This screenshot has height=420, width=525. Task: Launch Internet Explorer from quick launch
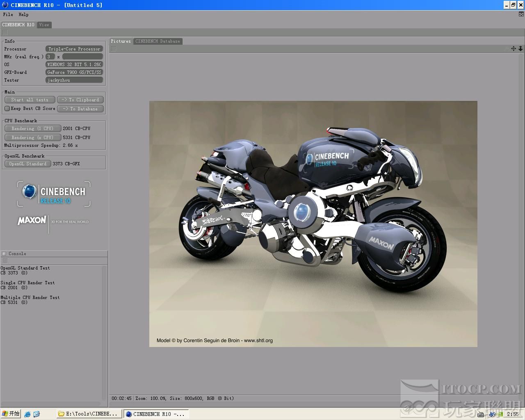[x=27, y=414]
